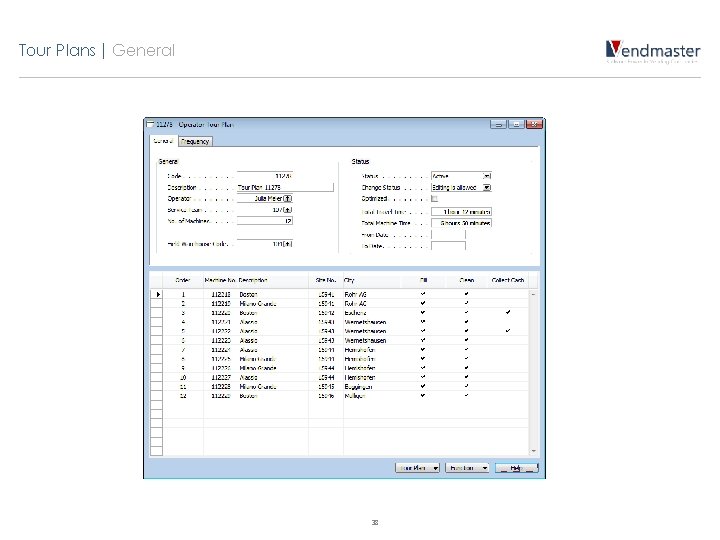720x540 pixels.
Task: Click the Machine No. column header
Action: pos(220,280)
